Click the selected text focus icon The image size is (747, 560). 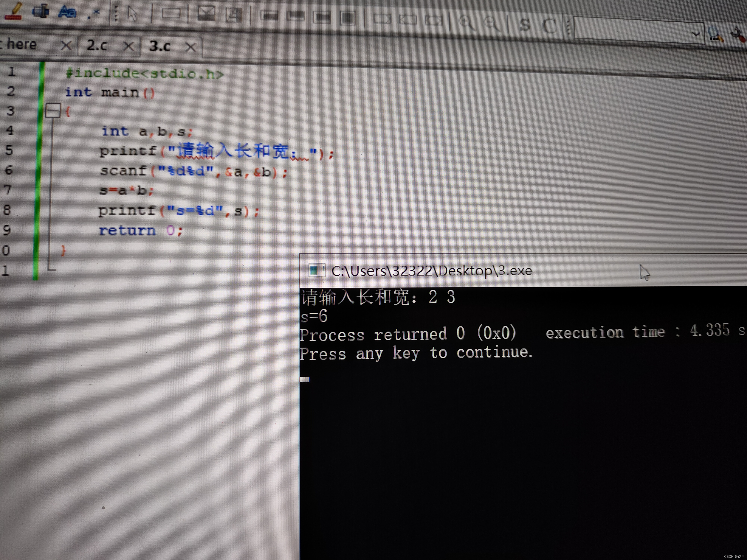pos(40,11)
